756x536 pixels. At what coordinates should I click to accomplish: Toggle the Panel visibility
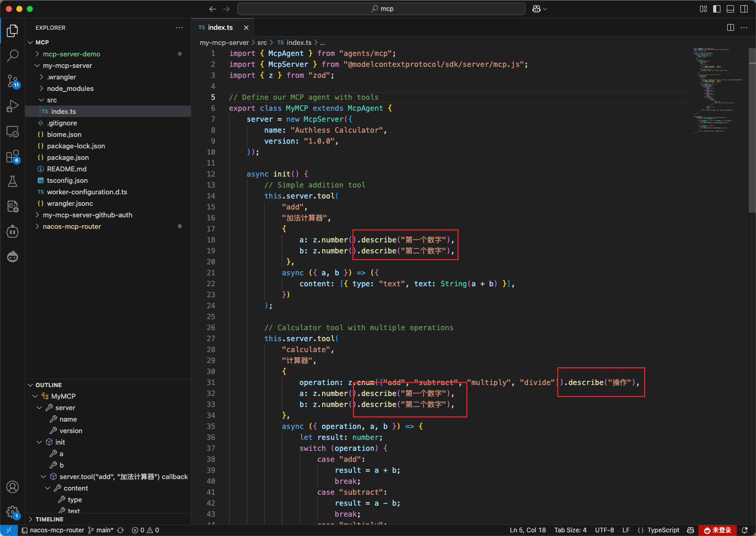(x=730, y=9)
